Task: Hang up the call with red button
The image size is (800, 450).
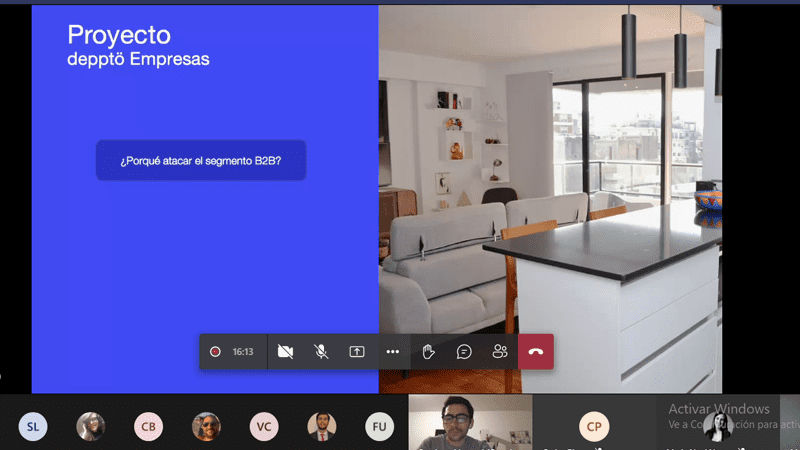Action: [x=536, y=352]
